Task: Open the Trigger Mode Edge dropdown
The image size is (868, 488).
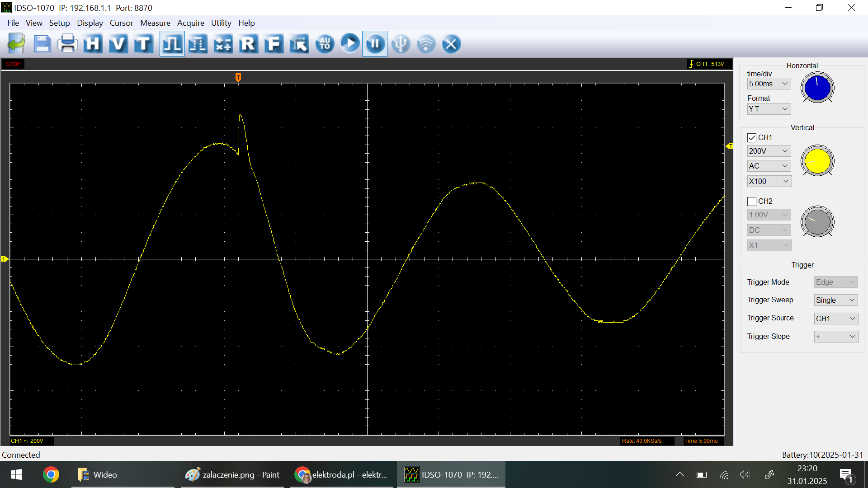Action: (836, 282)
